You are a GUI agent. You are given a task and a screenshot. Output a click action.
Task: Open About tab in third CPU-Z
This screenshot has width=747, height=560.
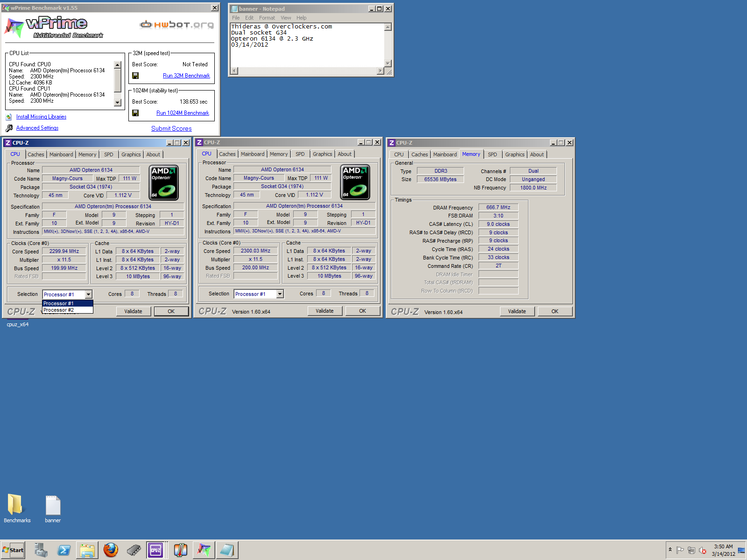coord(537,154)
